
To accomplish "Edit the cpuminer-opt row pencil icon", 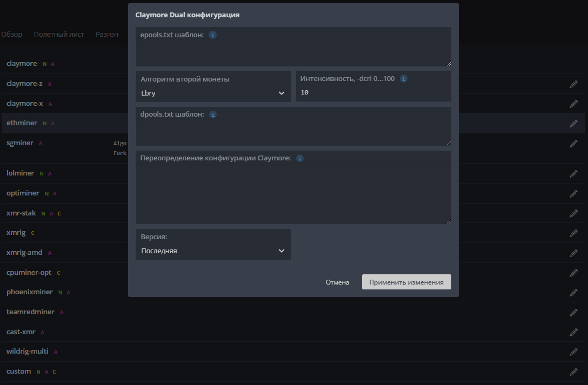I will tap(573, 273).
